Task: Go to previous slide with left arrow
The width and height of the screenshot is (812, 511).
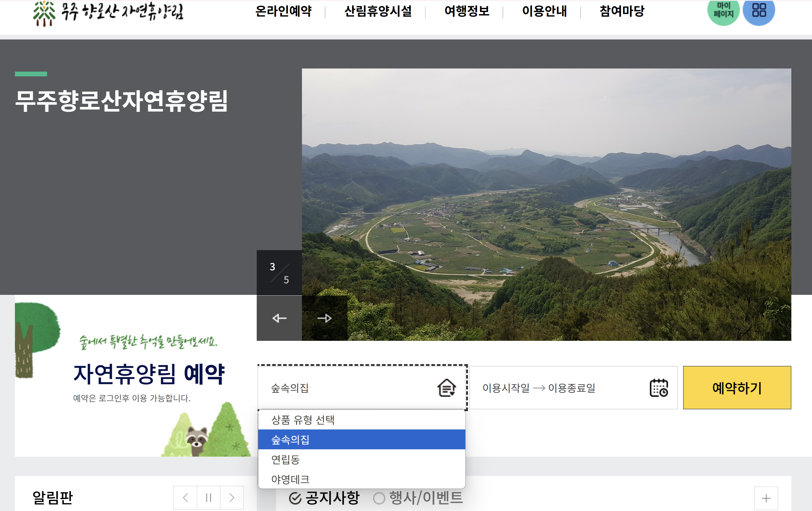Action: 279,318
